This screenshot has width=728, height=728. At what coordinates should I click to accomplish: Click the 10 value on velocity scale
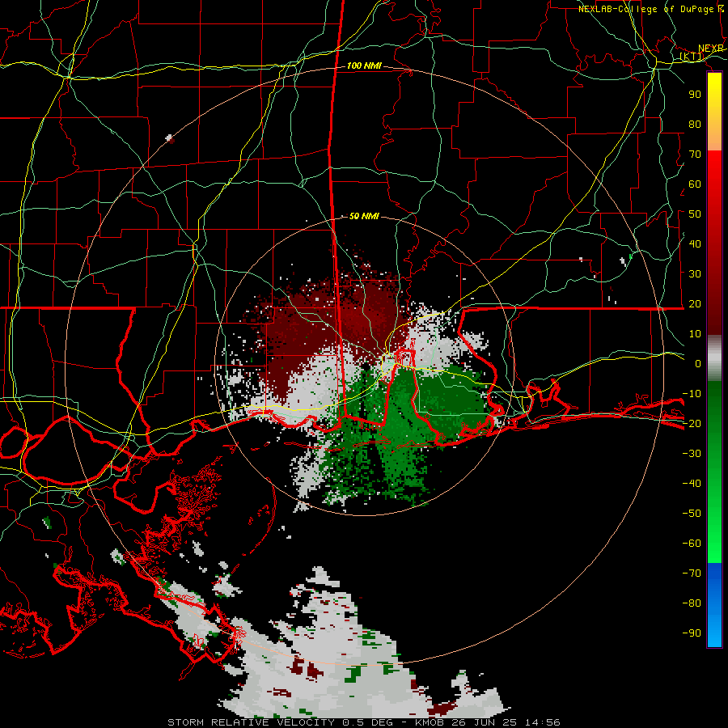[695, 334]
